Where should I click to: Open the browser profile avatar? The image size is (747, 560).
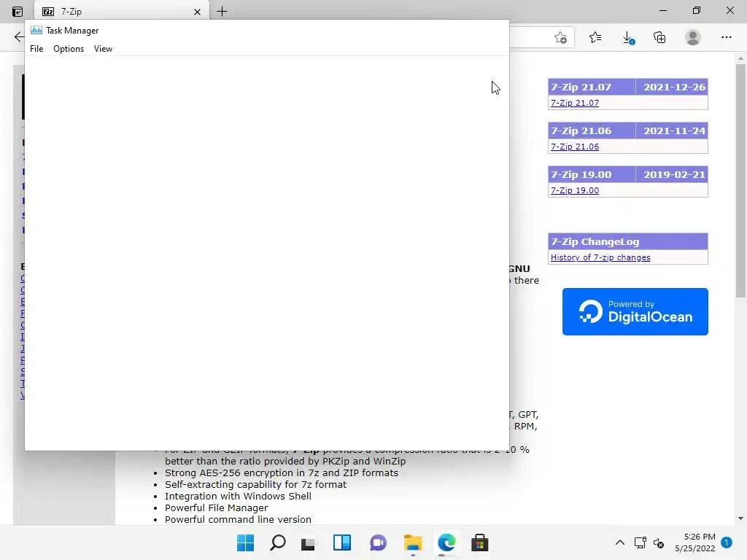pos(693,37)
